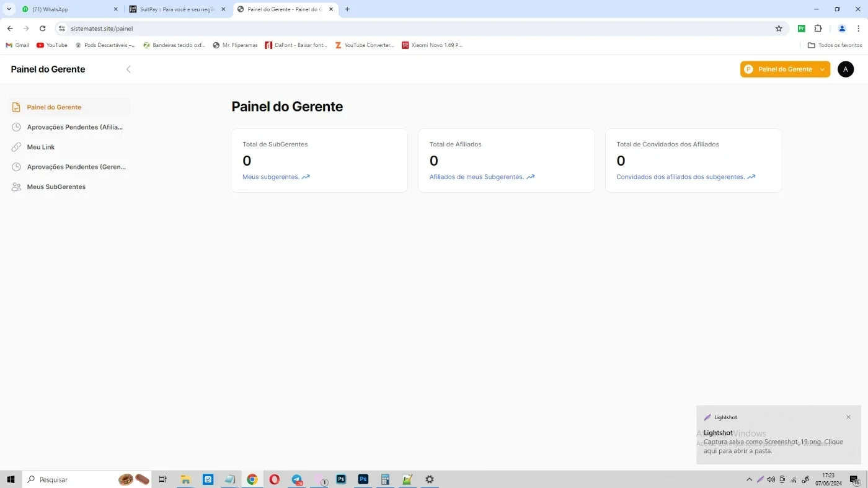Open the notification center icon
Viewport: 868px width, 488px height.
[854, 479]
